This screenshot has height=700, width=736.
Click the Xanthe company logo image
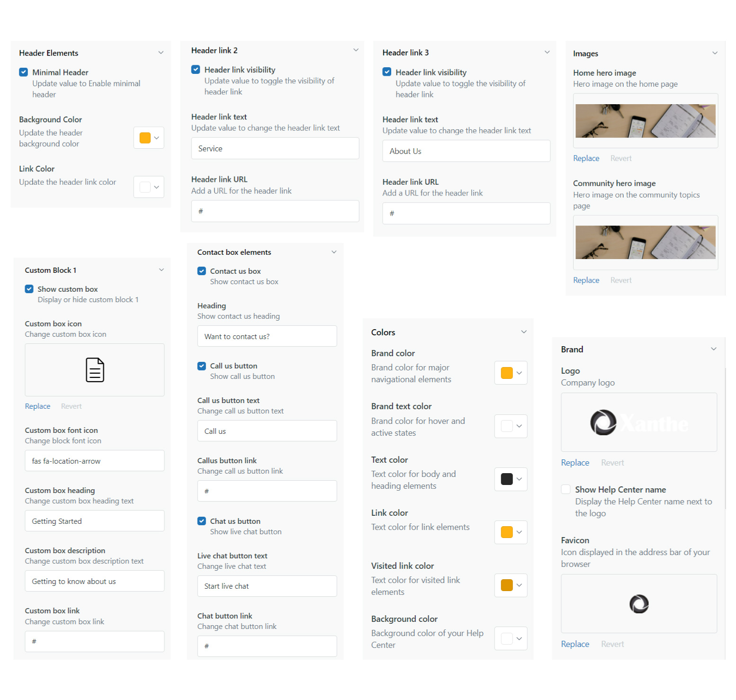click(x=638, y=422)
